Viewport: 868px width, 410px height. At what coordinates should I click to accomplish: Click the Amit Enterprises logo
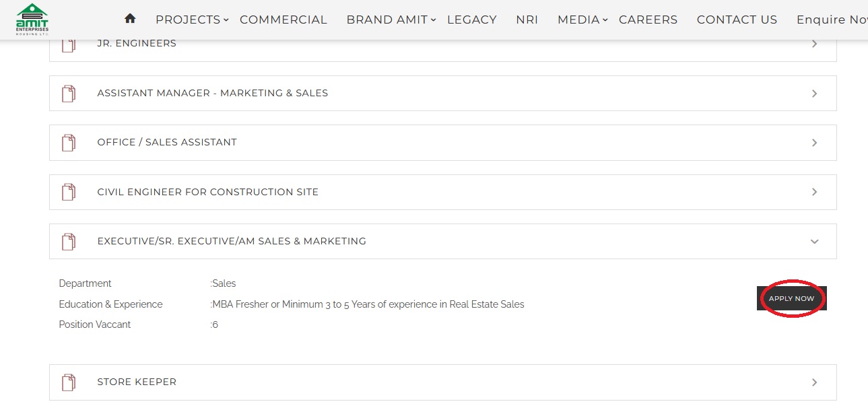(32, 19)
